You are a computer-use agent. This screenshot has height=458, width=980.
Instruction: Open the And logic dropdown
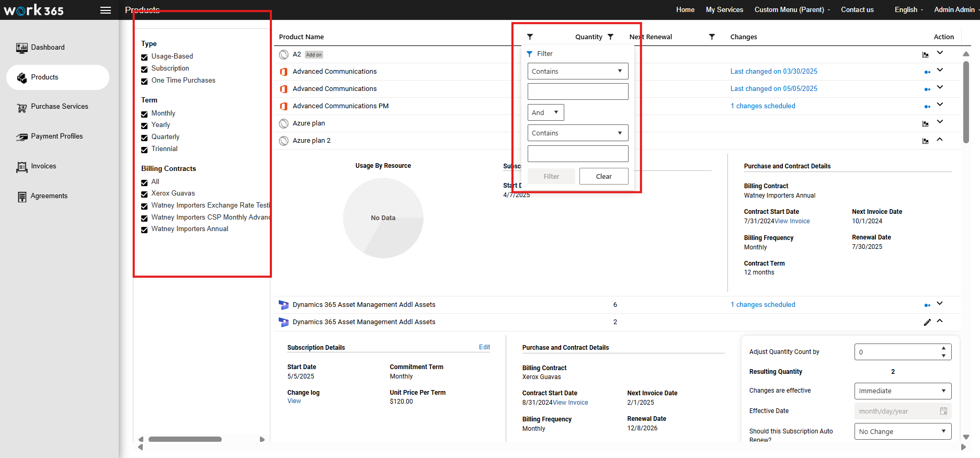pos(545,112)
